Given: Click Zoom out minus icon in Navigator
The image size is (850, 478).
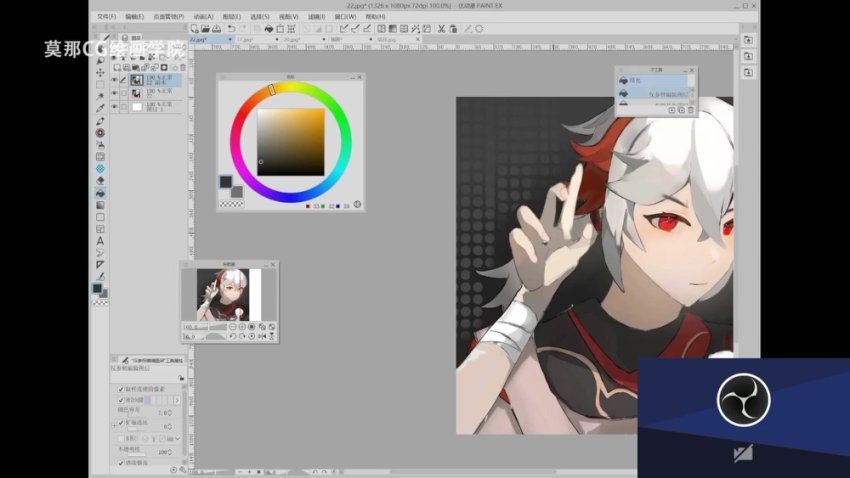Looking at the screenshot, I should (233, 327).
